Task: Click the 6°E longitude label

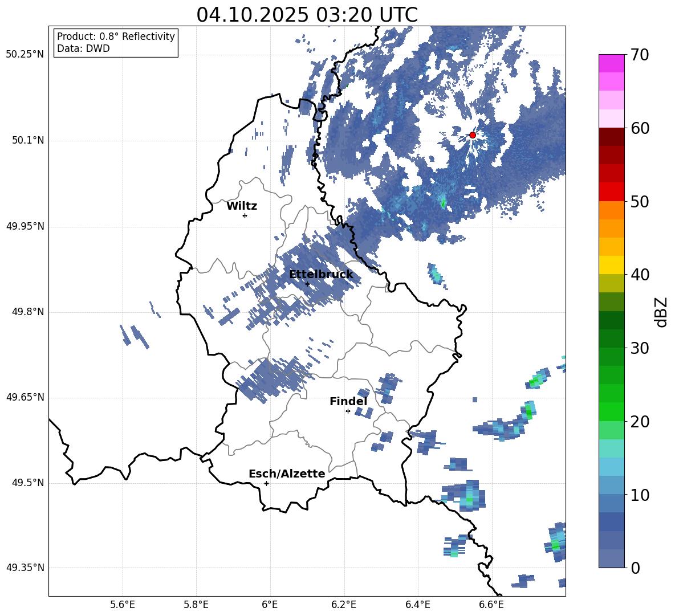Action: tap(270, 605)
